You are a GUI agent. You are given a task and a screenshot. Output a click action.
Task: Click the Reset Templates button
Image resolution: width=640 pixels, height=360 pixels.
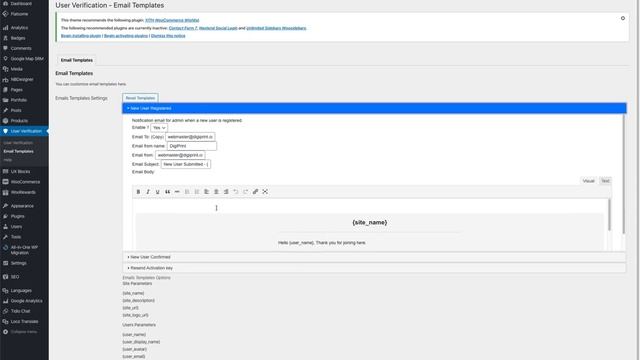pos(140,98)
